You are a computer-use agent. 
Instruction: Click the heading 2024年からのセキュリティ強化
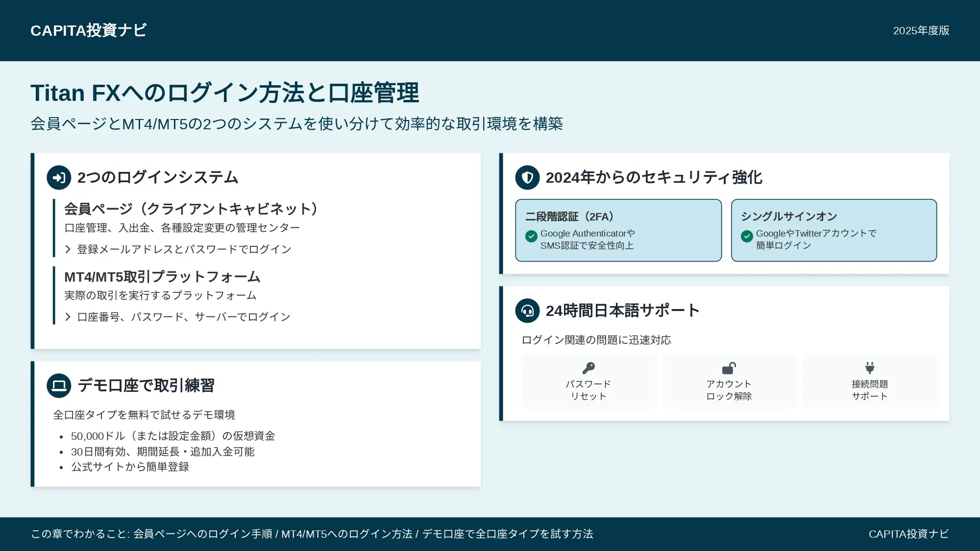click(654, 177)
